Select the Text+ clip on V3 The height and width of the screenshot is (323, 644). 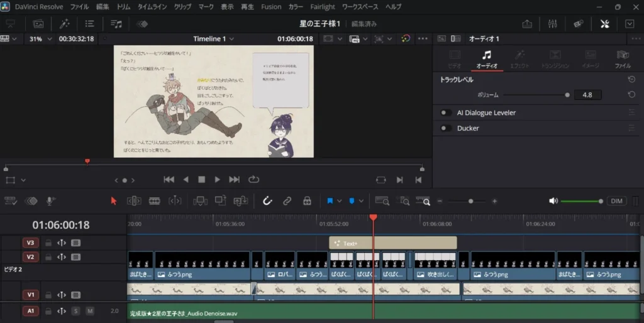click(x=393, y=243)
